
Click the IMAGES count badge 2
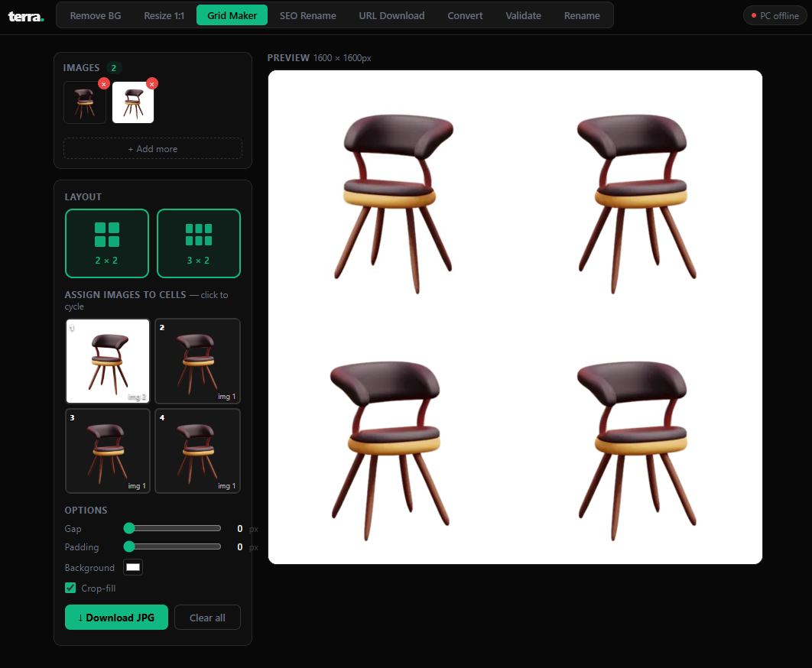(113, 68)
